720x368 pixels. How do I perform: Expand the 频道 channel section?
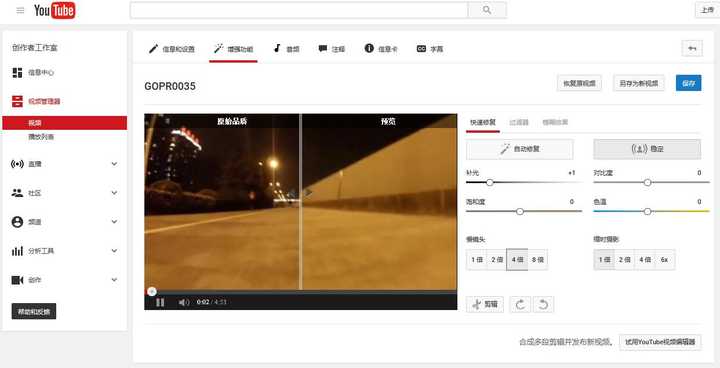pyautogui.click(x=65, y=222)
